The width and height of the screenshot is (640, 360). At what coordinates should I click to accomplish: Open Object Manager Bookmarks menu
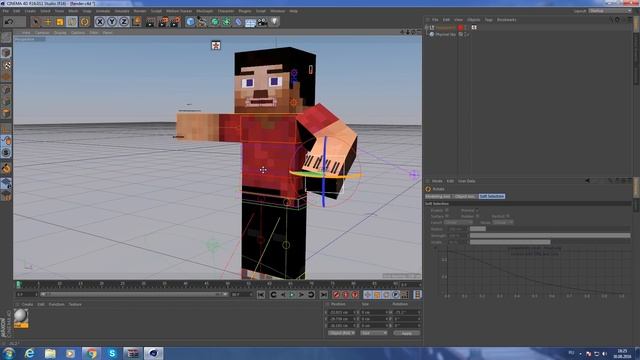point(507,20)
